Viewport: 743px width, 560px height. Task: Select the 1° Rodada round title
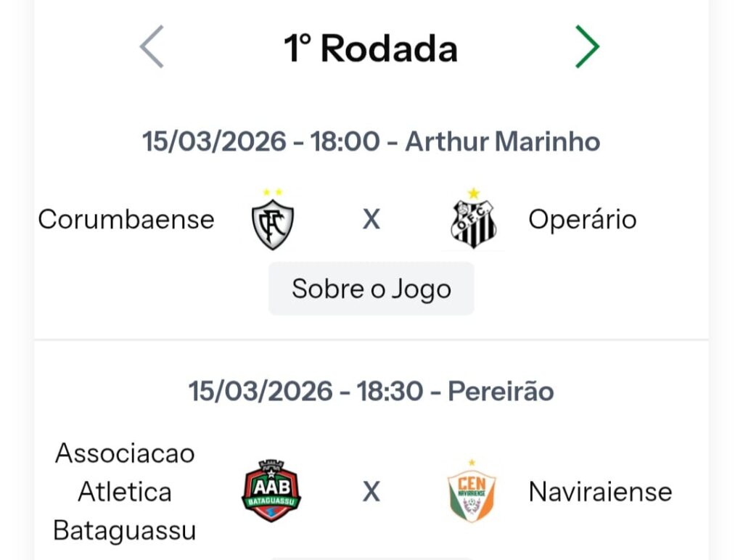[x=371, y=49]
